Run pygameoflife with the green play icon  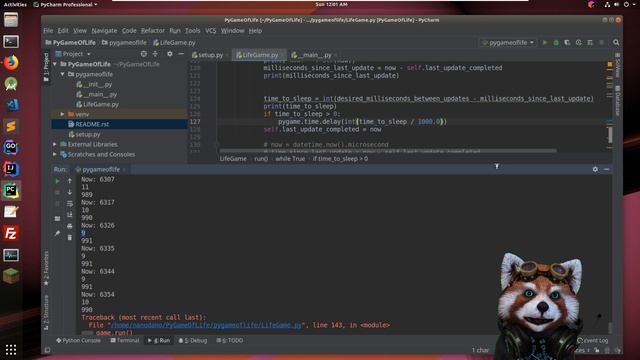coord(544,42)
